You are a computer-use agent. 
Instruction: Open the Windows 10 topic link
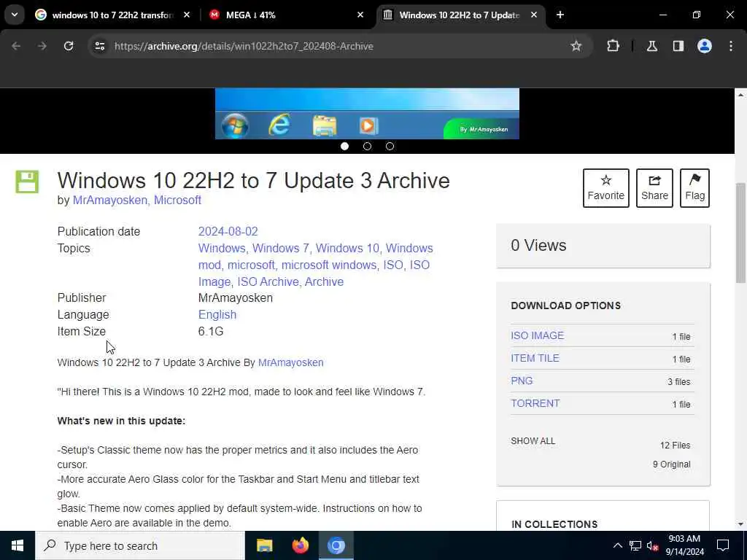coord(348,248)
